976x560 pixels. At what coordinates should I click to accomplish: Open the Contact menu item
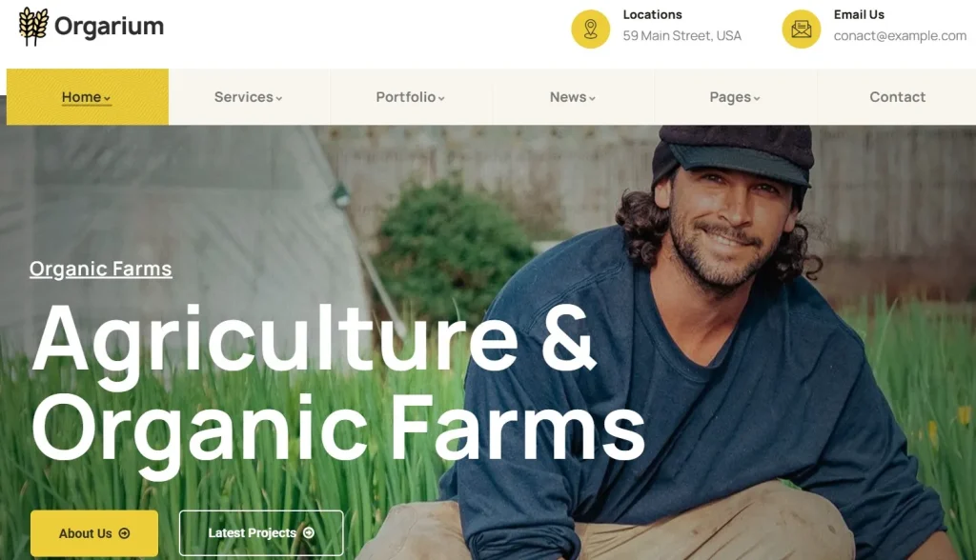tap(897, 97)
